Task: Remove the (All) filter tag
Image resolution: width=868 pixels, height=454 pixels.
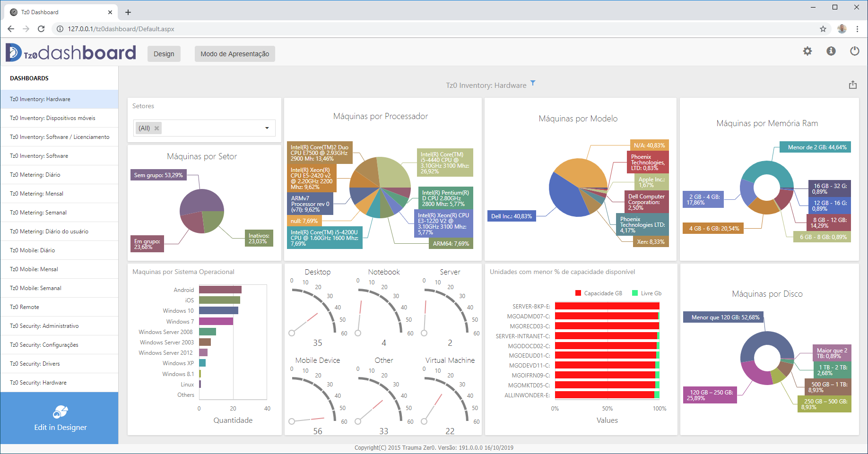Action: (x=156, y=128)
